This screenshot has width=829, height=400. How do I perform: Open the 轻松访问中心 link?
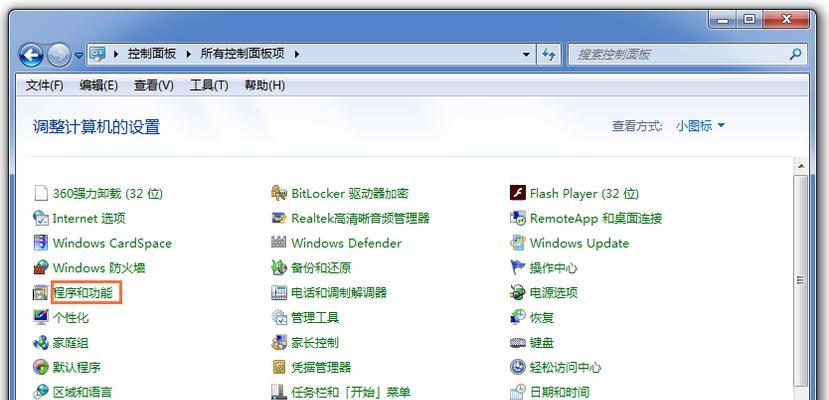pos(566,367)
